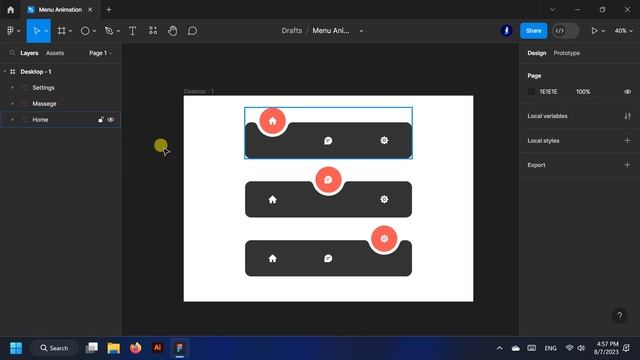Select the Text tool
Screen dimensions: 640x360
pos(132,31)
